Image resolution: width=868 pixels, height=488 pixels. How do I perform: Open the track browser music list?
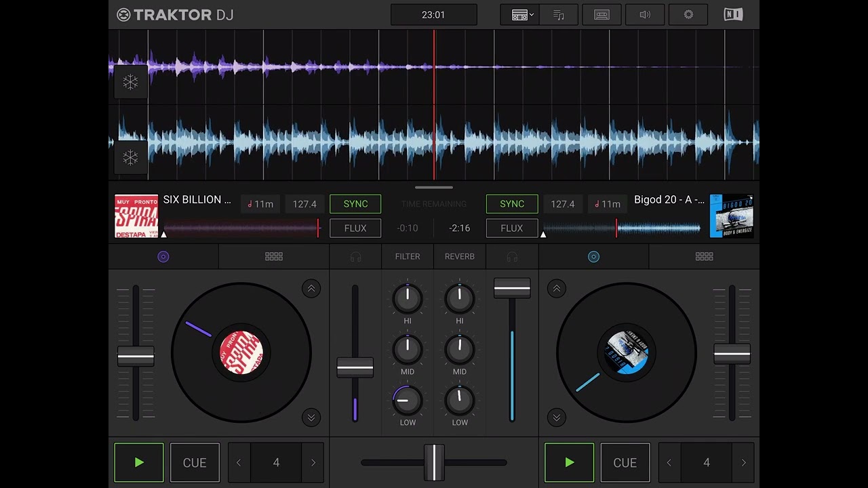(559, 15)
